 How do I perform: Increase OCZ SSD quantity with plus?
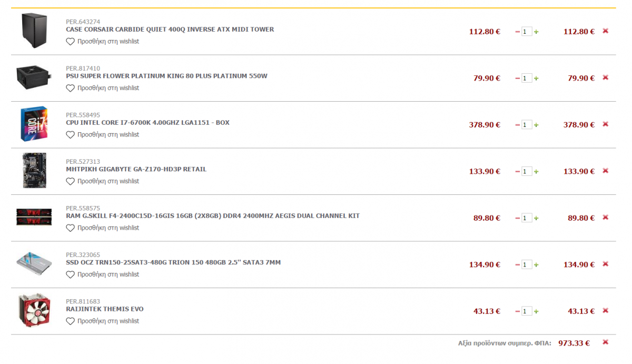click(536, 264)
